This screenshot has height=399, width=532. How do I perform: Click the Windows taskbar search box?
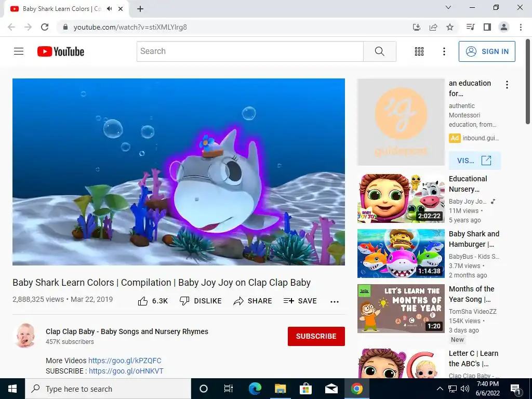(108, 389)
